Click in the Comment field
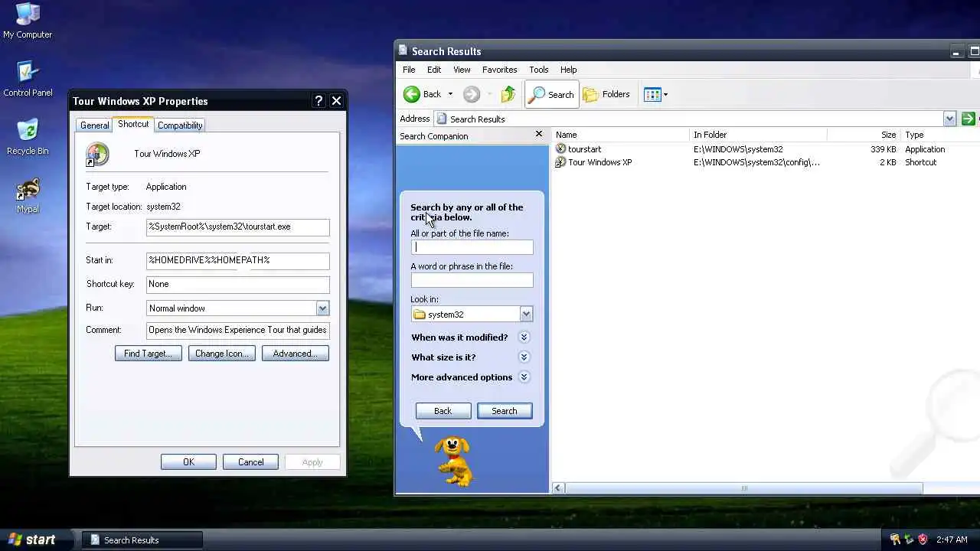 point(238,331)
